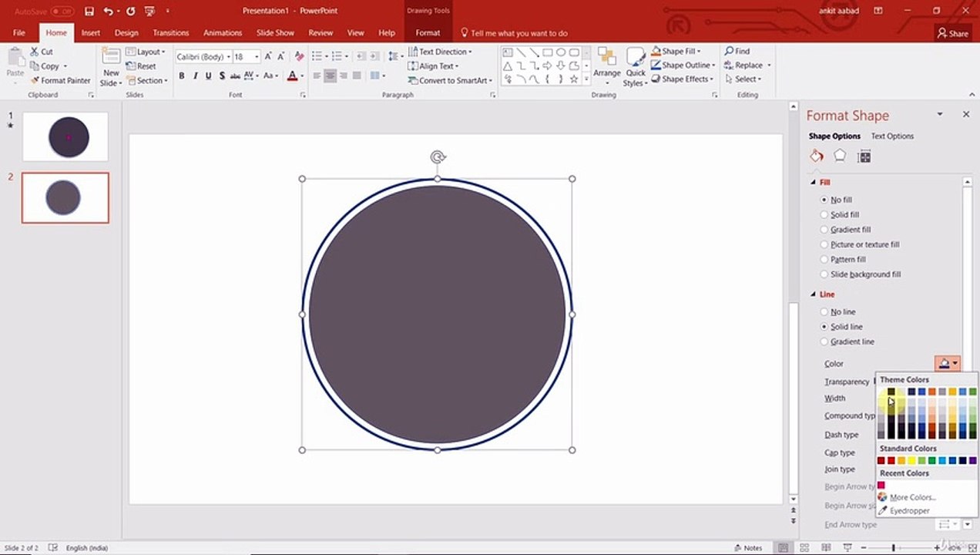The width and height of the screenshot is (980, 555).
Task: Toggle bold formatting
Action: tap(182, 76)
